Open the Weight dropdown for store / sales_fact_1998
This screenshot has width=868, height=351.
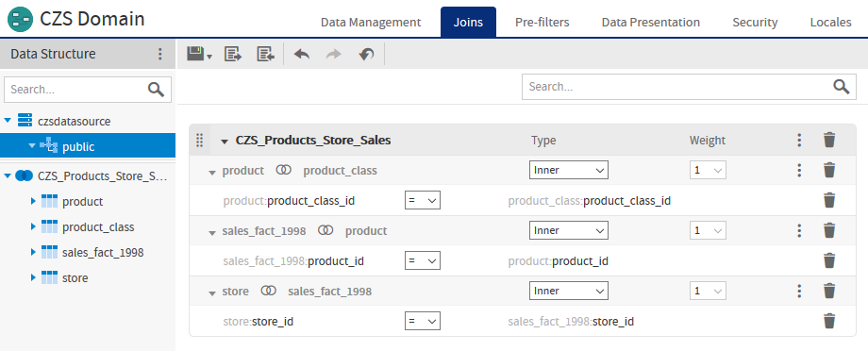[x=708, y=291]
